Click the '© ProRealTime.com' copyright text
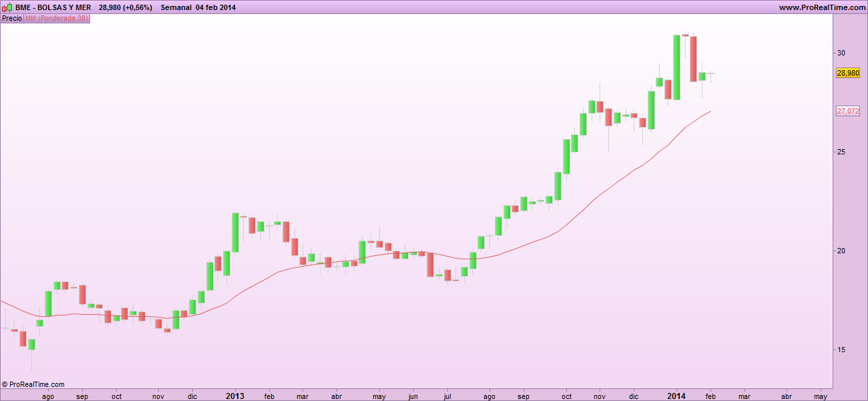 tap(33, 384)
